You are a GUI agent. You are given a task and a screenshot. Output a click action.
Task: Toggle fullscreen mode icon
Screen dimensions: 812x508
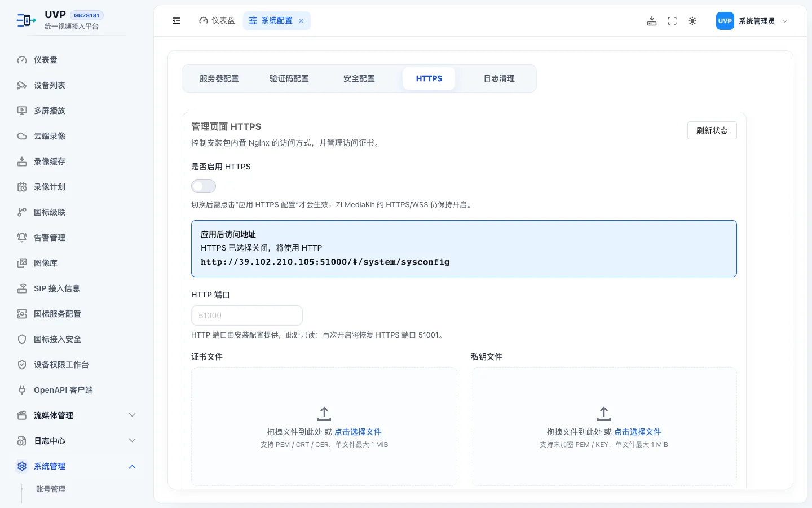point(672,21)
